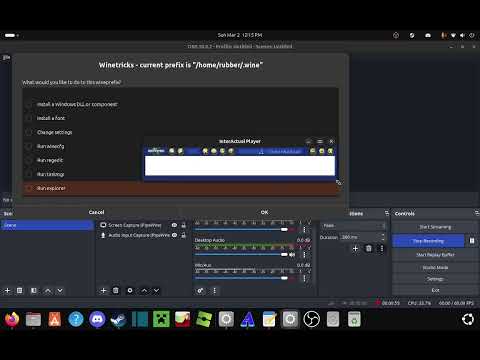Launch Firefox from the dock
Viewport: 480px width, 360px height.
point(12,319)
